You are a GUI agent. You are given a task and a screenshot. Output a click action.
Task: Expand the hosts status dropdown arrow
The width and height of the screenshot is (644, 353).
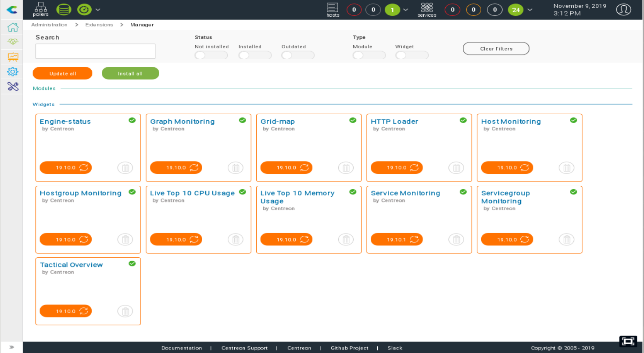click(x=406, y=9)
